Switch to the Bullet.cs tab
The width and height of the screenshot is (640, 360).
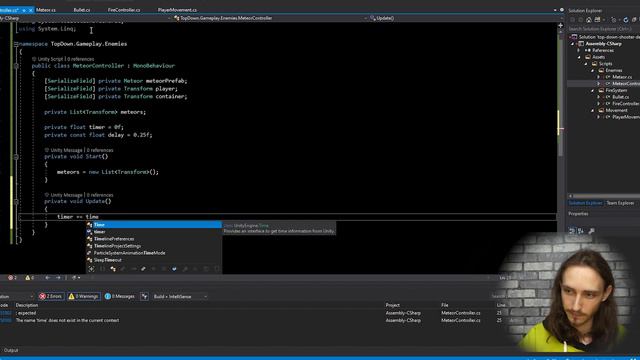(82, 10)
